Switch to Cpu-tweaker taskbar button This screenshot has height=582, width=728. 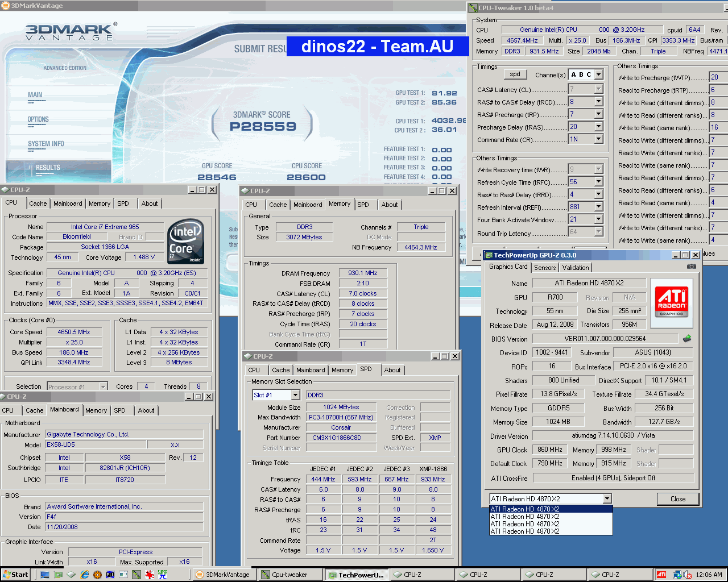pos(290,575)
